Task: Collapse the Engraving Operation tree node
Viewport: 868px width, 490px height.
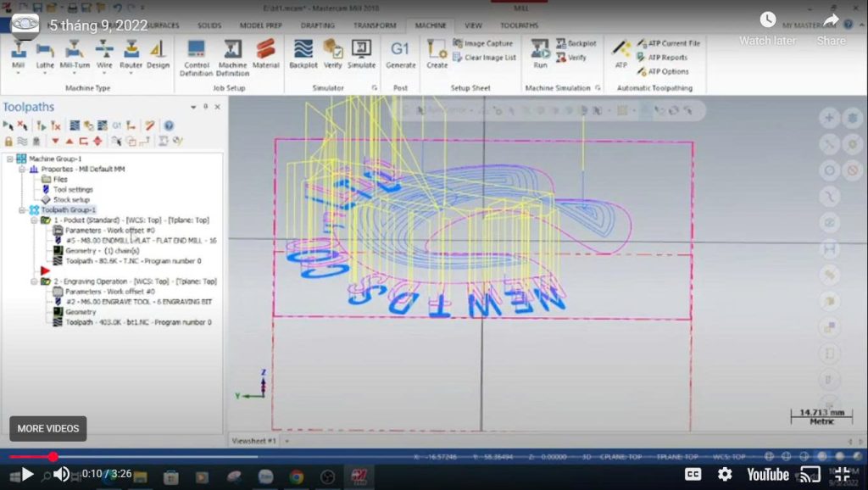Action: 35,281
